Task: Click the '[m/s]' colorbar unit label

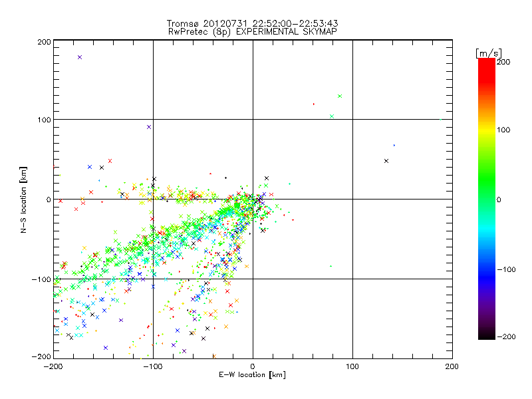Action: pos(489,53)
